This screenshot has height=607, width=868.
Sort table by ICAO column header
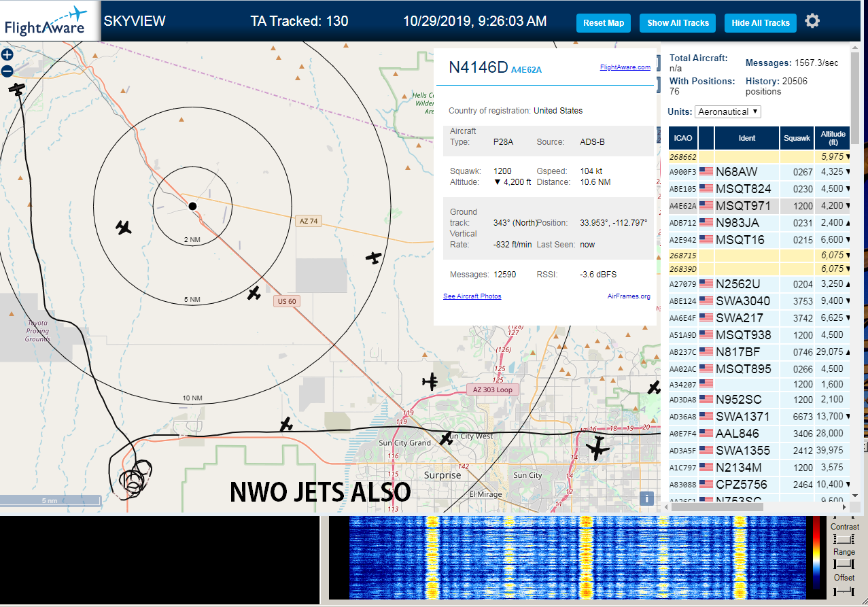(x=683, y=138)
